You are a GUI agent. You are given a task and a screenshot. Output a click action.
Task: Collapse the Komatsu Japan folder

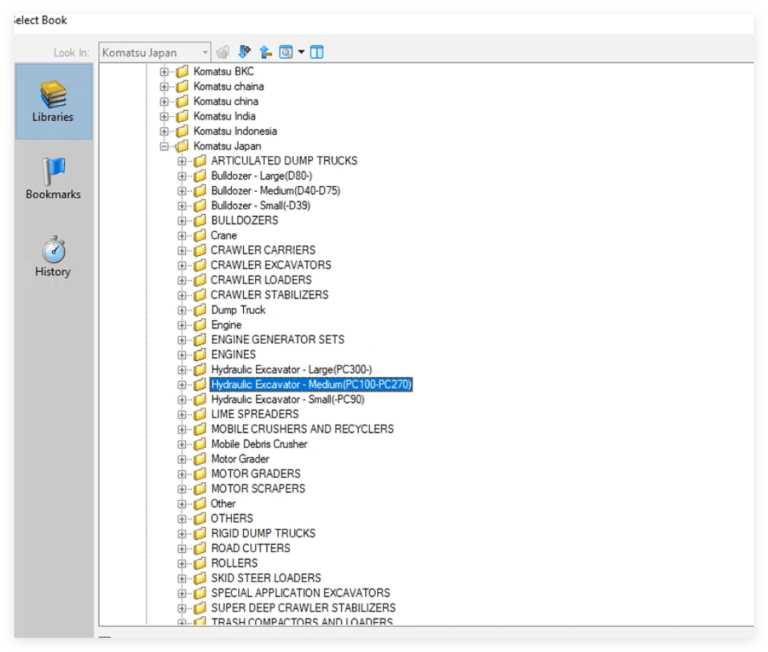[164, 146]
